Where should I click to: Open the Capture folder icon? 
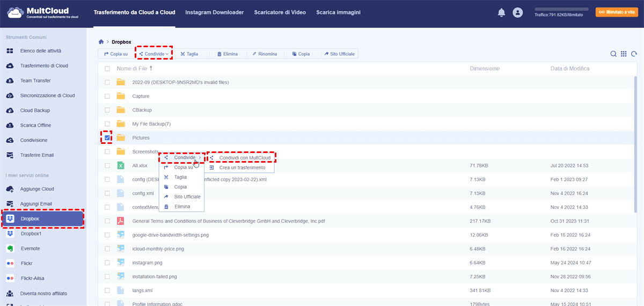[121, 96]
